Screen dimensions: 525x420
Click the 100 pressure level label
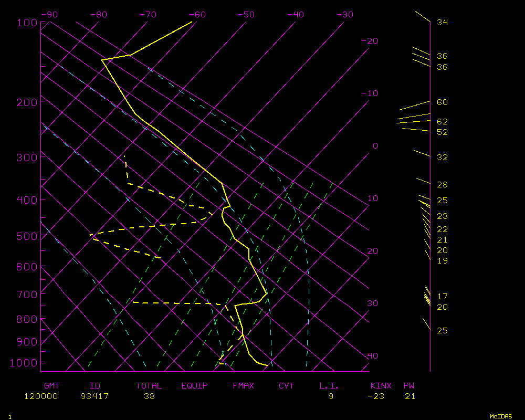(x=26, y=23)
